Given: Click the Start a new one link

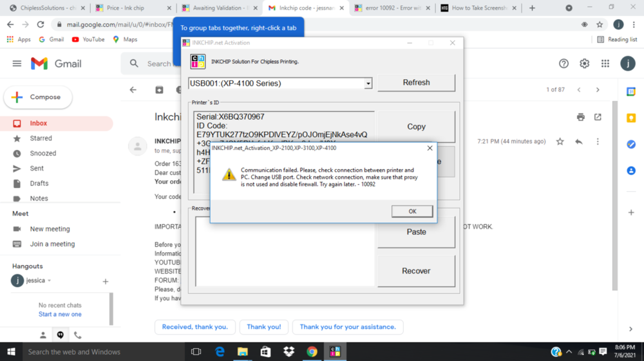Looking at the screenshot, I should click(x=60, y=314).
